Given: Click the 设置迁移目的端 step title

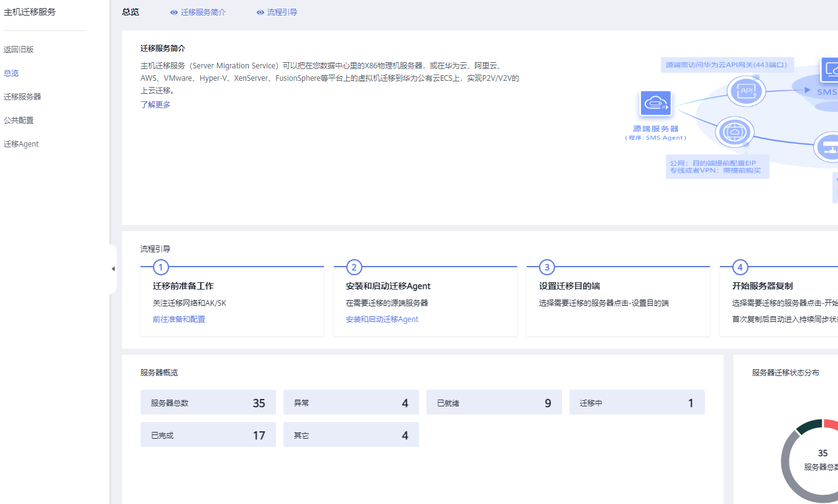Looking at the screenshot, I should [x=569, y=286].
